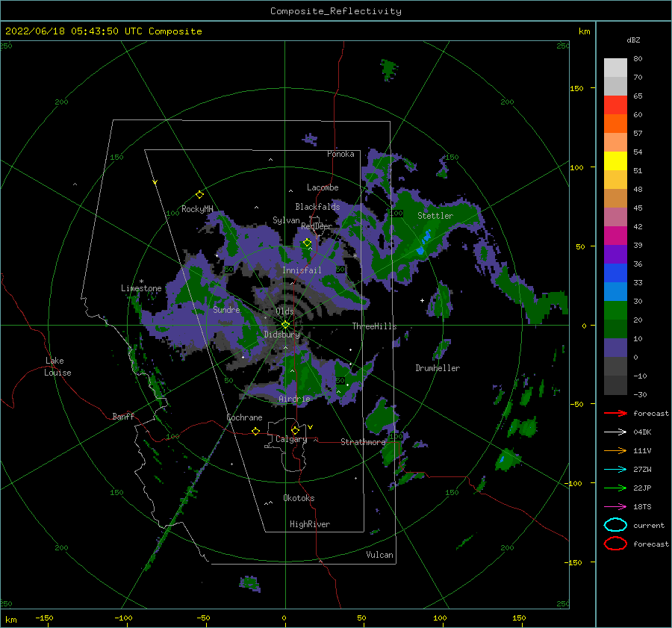Click the red 65 dBZ color swatch
The width and height of the screenshot is (672, 628).
coord(615,105)
